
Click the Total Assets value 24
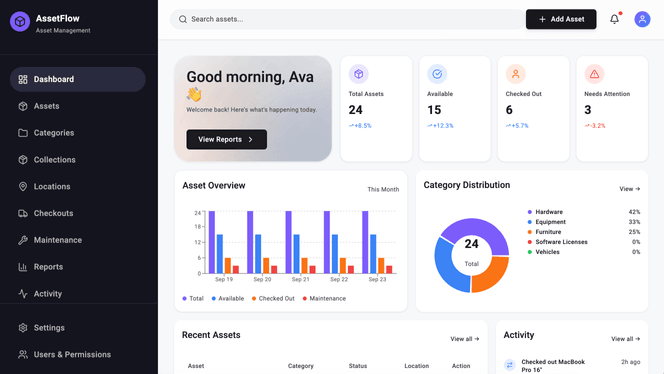coord(356,110)
